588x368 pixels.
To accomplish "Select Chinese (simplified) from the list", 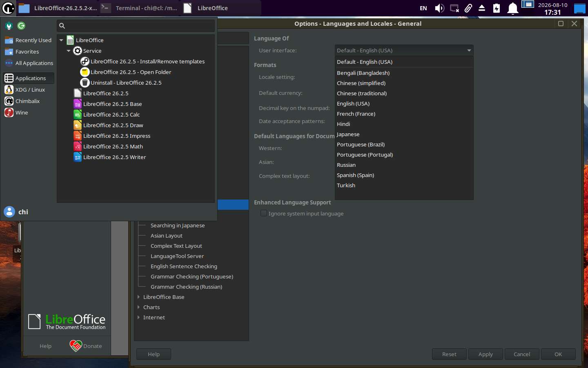I will click(404, 83).
